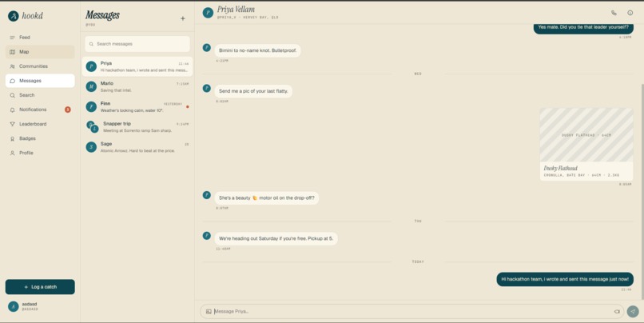Click unread red dot on Finn's chat
The image size is (644, 323).
point(188,107)
